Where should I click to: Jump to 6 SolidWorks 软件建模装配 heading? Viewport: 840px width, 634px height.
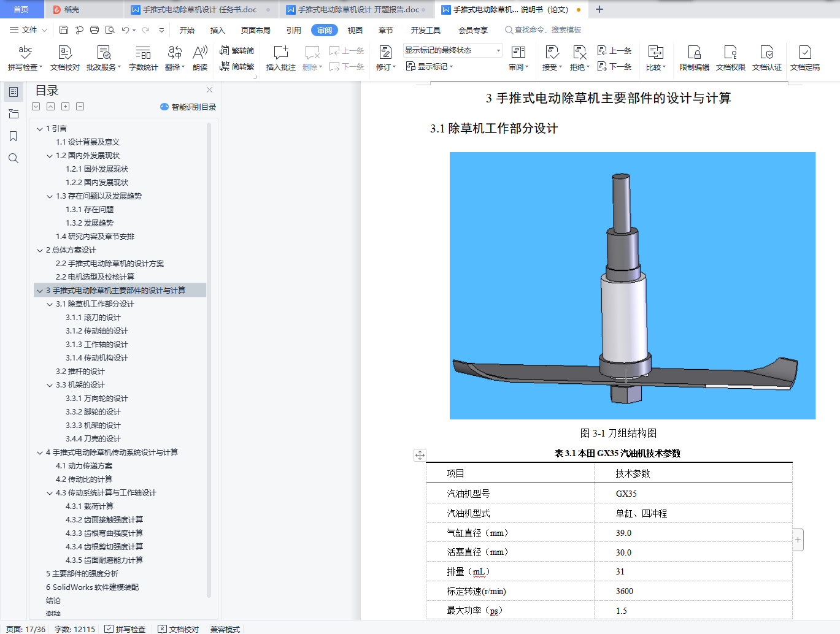pyautogui.click(x=92, y=587)
